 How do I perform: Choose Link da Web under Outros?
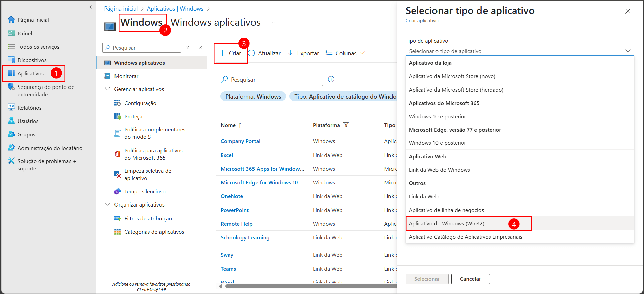[x=423, y=196]
